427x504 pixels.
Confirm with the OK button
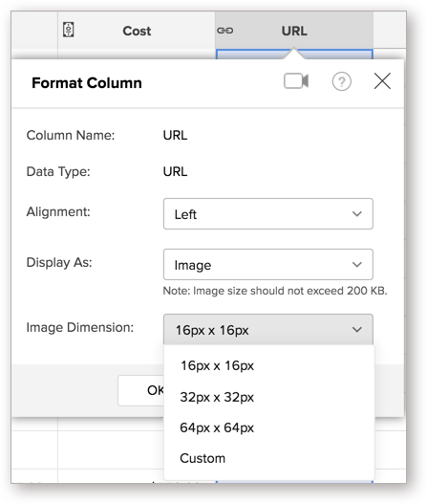pos(141,390)
